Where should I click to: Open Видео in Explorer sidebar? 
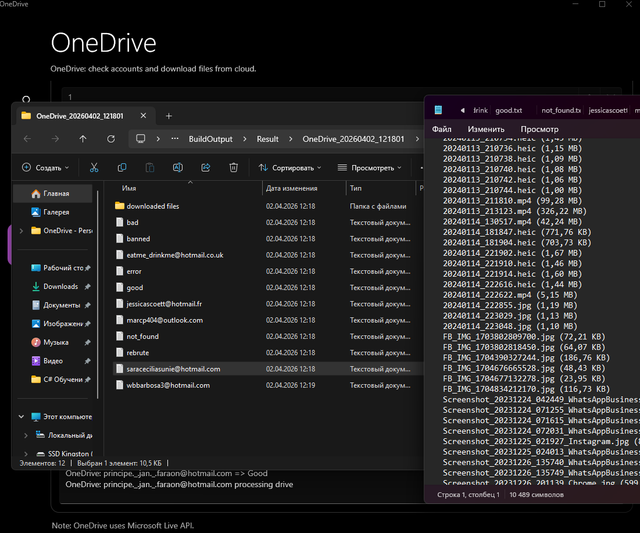pos(53,361)
